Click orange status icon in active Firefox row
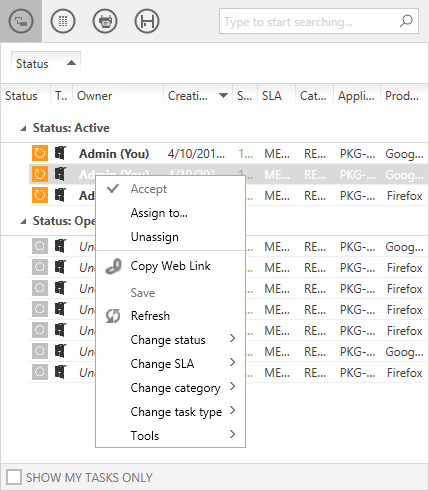This screenshot has width=429, height=491. (x=40, y=195)
